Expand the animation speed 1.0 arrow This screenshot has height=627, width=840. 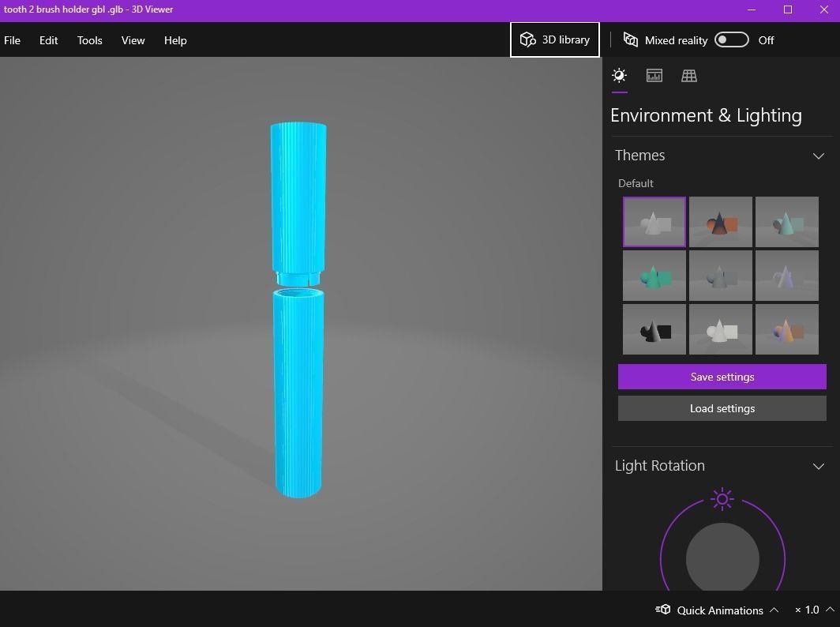(x=830, y=610)
